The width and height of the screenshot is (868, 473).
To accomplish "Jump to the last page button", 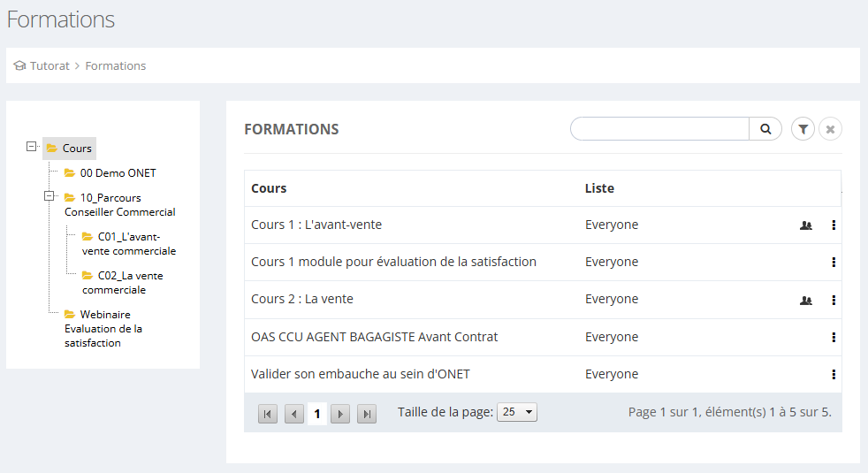I will pyautogui.click(x=367, y=414).
